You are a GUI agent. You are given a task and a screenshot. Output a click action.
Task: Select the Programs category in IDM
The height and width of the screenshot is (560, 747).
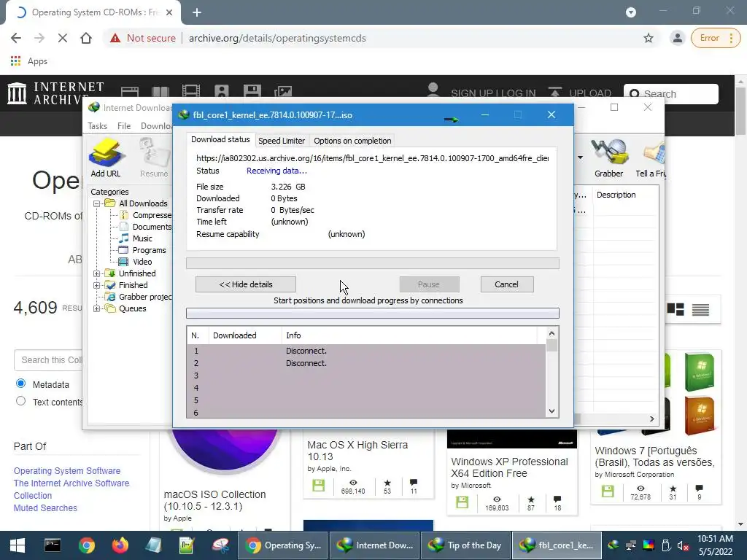149,250
